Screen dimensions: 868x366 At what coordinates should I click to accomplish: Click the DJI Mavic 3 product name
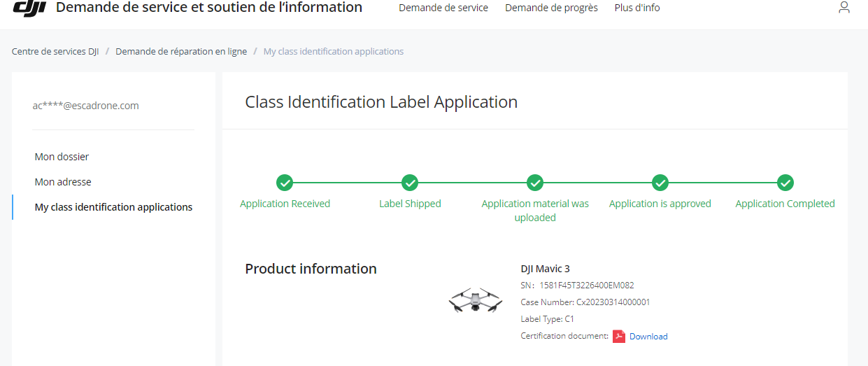coord(545,269)
